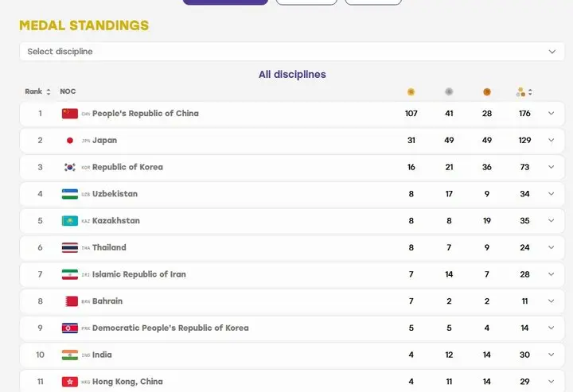Click the NOC column header
The image size is (573, 392).
(x=68, y=91)
